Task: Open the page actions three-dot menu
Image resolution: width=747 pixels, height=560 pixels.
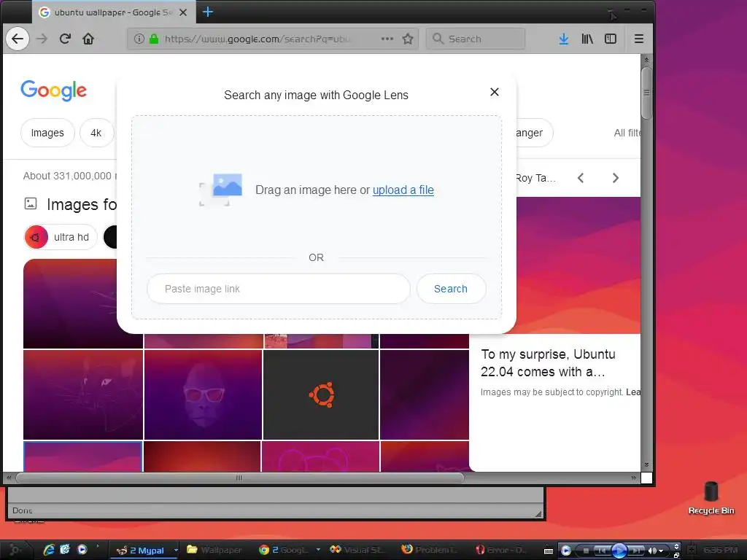Action: [387, 39]
